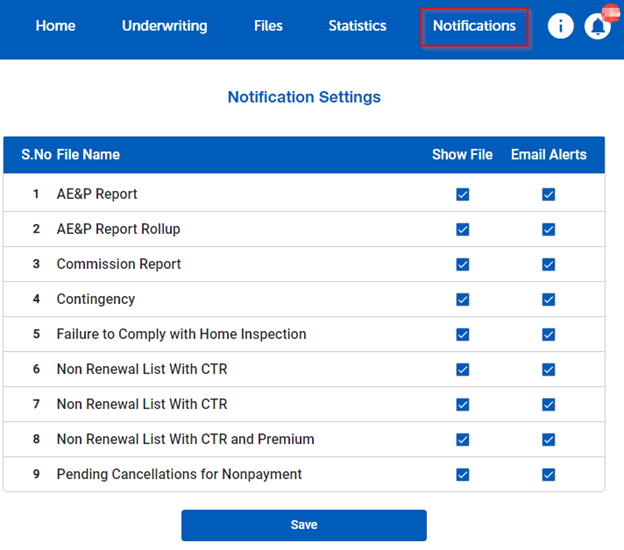Uncheck Show File for Failure to Comply row
Image resolution: width=624 pixels, height=550 pixels.
462,334
